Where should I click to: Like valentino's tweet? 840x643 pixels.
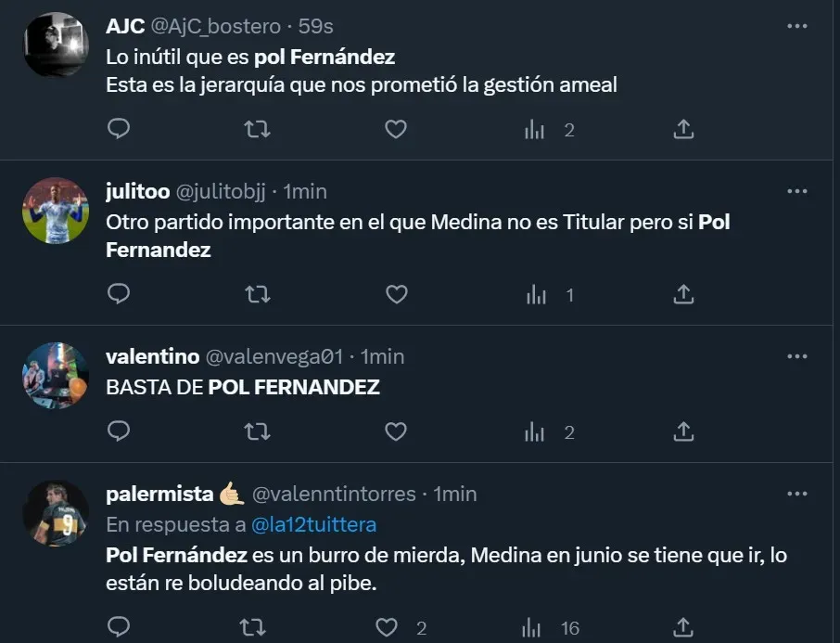click(x=396, y=432)
